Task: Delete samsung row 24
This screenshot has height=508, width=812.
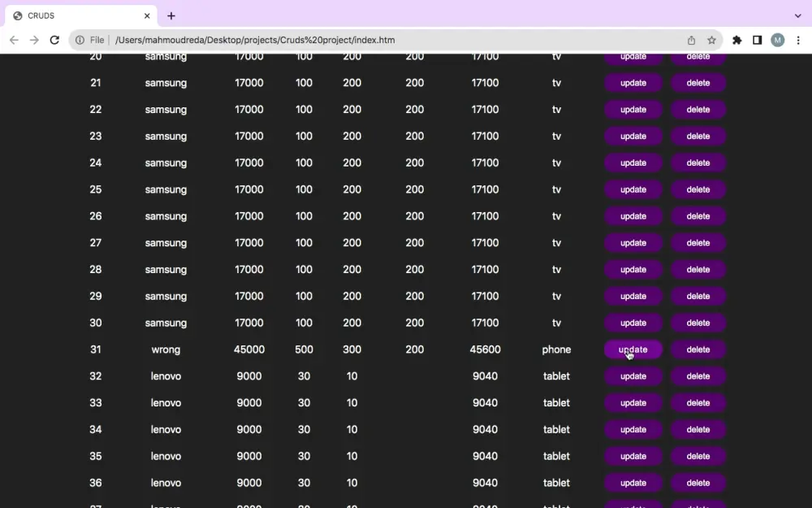Action: (698, 163)
